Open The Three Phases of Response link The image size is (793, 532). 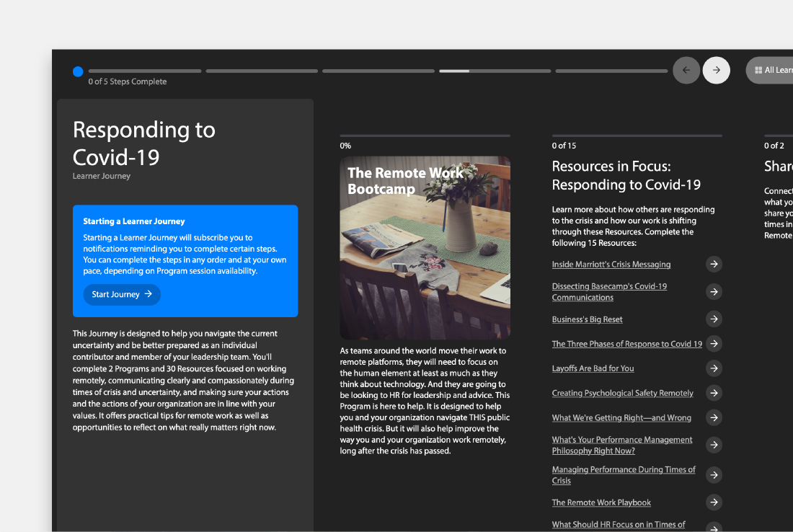[x=626, y=344]
